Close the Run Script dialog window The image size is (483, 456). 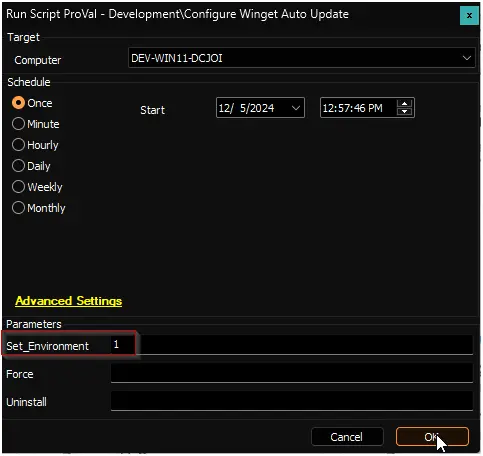pos(469,15)
